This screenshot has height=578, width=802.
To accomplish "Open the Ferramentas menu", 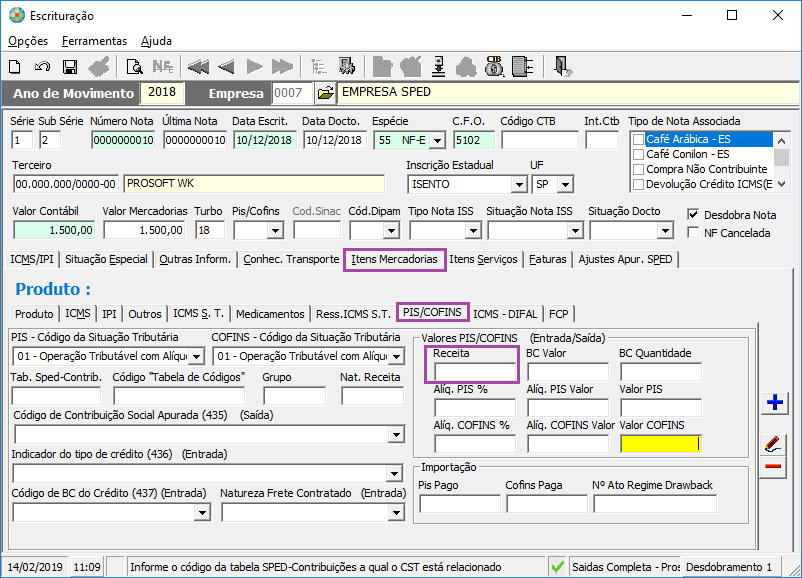I will (x=94, y=41).
